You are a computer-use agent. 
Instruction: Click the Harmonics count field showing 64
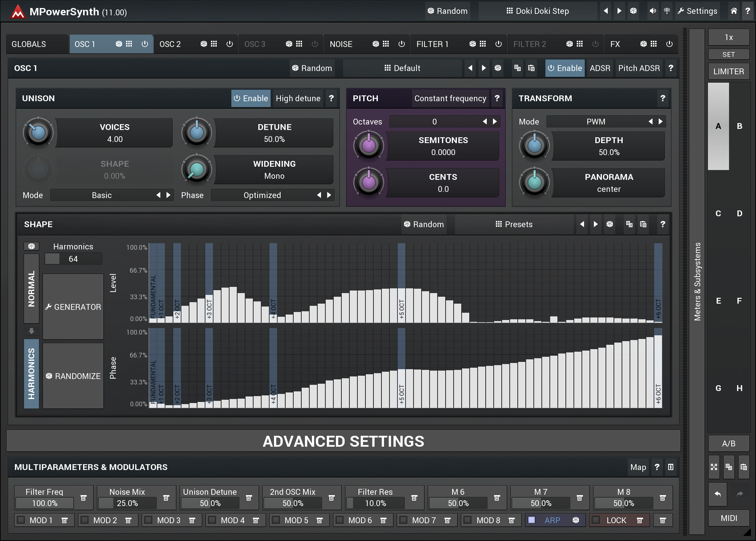point(73,258)
